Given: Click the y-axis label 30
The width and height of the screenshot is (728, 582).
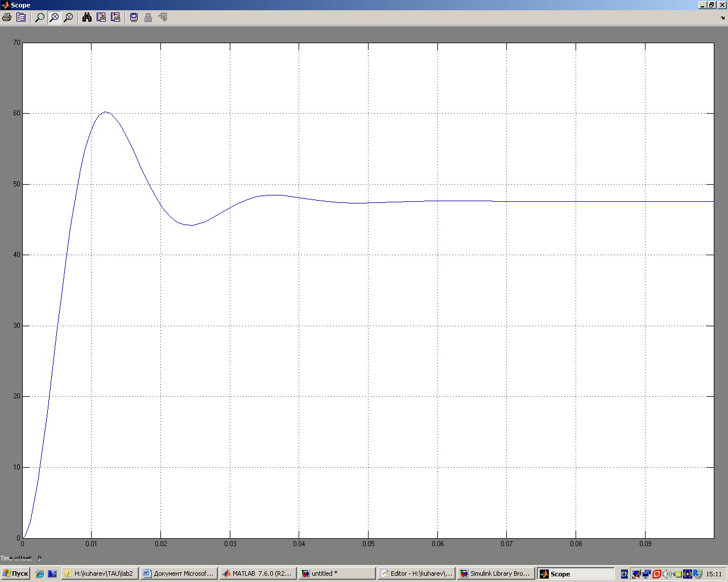Looking at the screenshot, I should [x=17, y=326].
